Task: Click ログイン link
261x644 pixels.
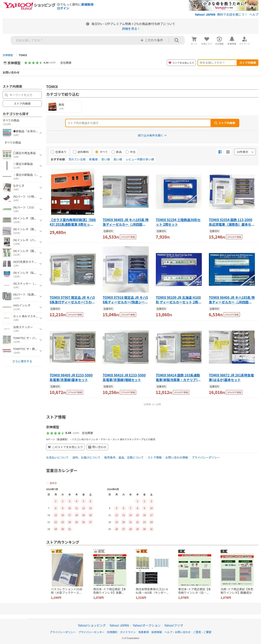Action: pyautogui.click(x=63, y=8)
